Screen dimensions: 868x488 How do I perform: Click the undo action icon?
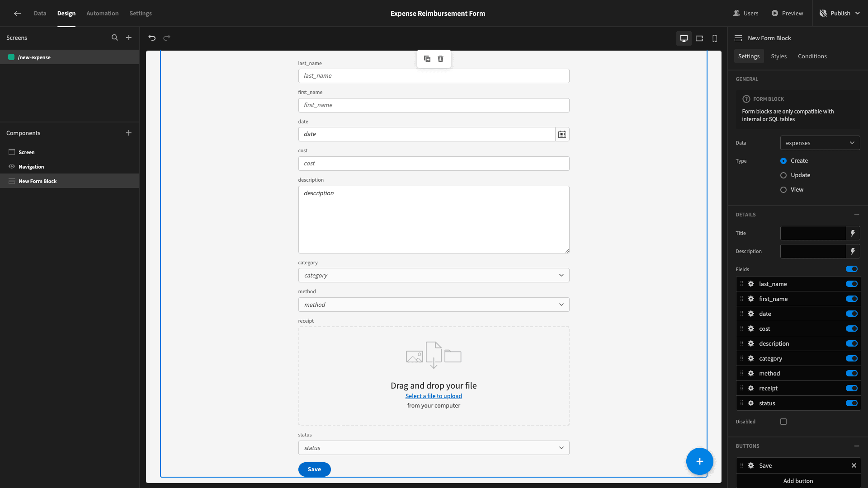[152, 38]
